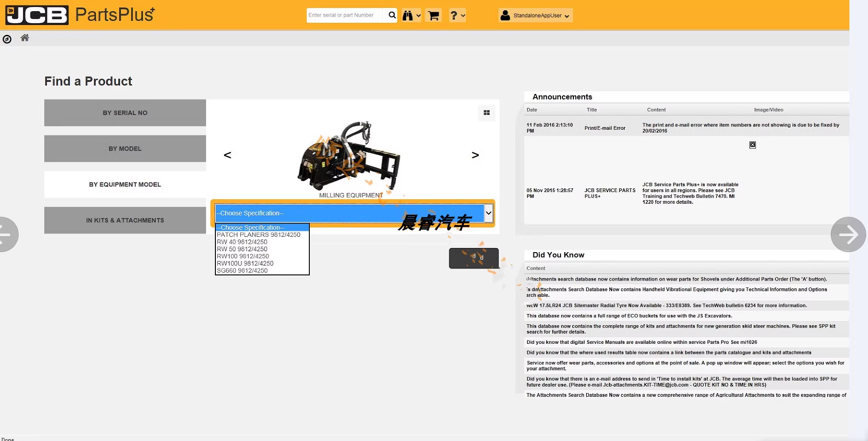Open StandaloneAppUser account dropdown
This screenshot has height=441, width=868.
(x=535, y=15)
